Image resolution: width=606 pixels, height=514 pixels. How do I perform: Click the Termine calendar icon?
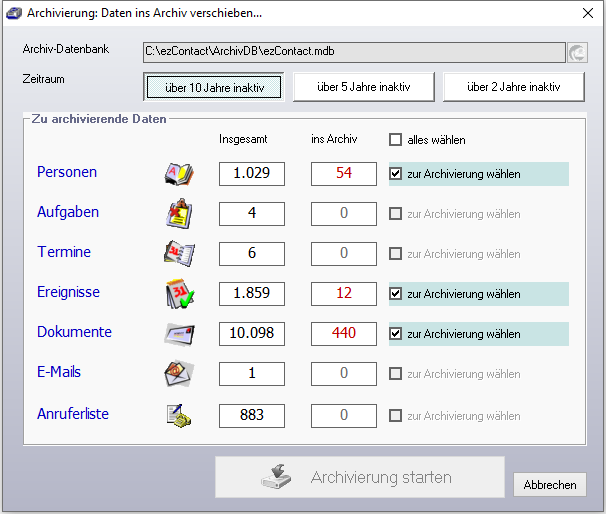178,254
